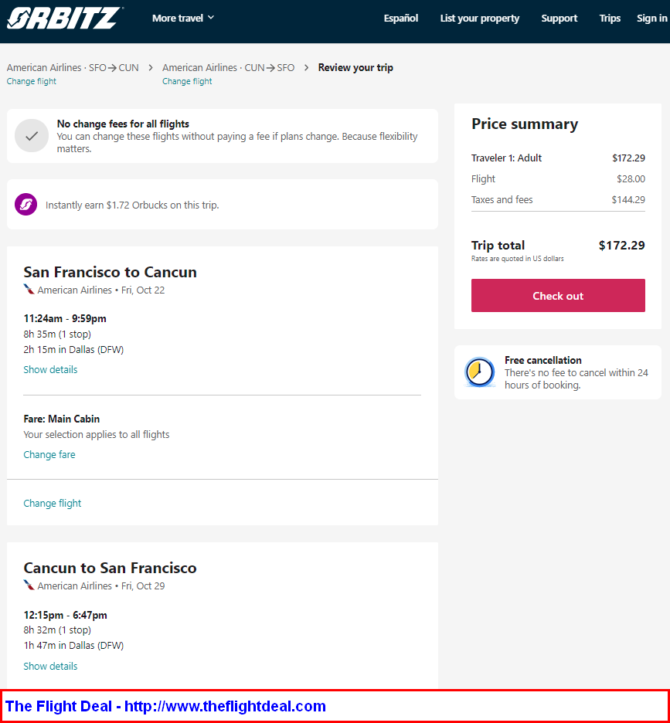Click American Airlines logo on outbound flight
Screen dimensions: 670x723
(29, 290)
